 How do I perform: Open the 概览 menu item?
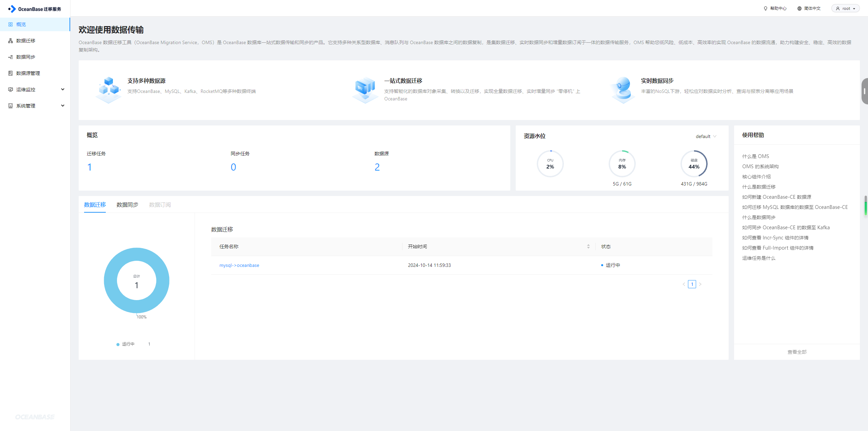click(x=35, y=24)
